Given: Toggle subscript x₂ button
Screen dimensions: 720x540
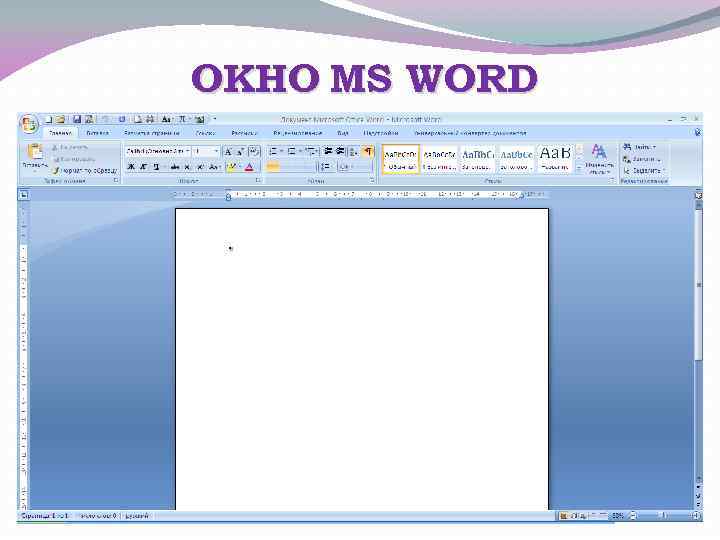Looking at the screenshot, I should tap(187, 167).
